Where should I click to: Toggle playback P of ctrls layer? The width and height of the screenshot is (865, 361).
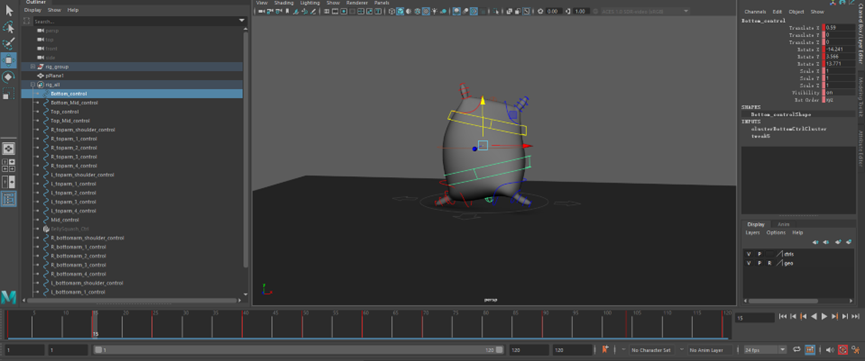click(x=759, y=254)
